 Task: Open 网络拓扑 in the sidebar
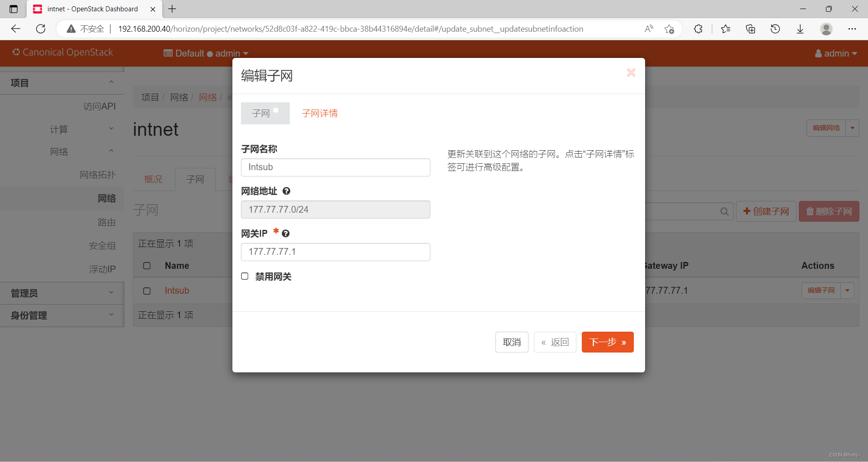(x=98, y=175)
